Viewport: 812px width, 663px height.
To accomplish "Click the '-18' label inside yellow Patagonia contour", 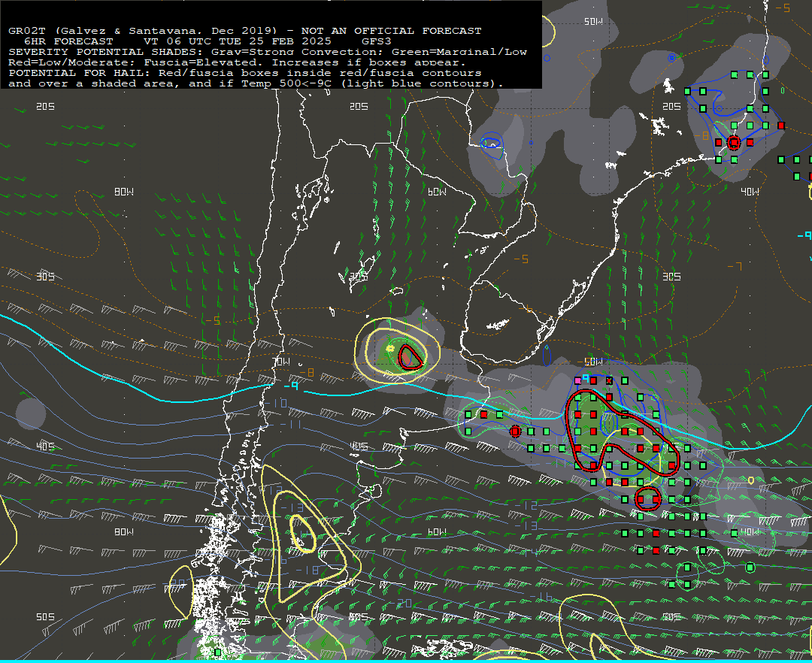I will pos(307,570).
